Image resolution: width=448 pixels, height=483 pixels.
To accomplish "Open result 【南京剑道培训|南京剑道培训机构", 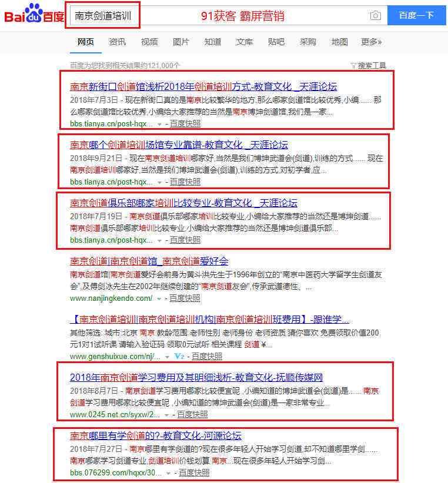I will [209, 320].
